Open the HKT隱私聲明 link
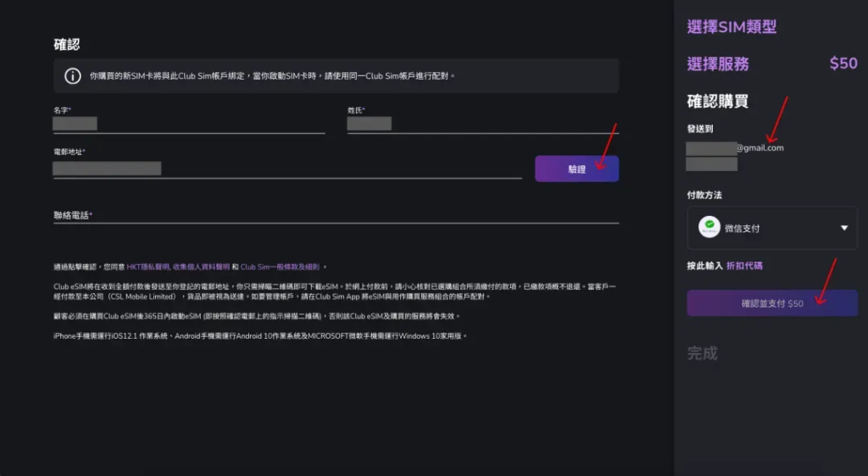 tap(148, 266)
